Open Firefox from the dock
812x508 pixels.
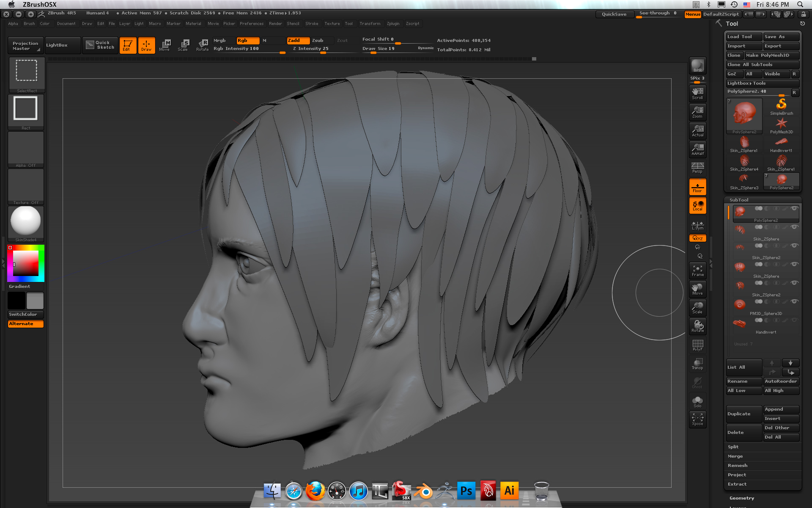coord(315,491)
